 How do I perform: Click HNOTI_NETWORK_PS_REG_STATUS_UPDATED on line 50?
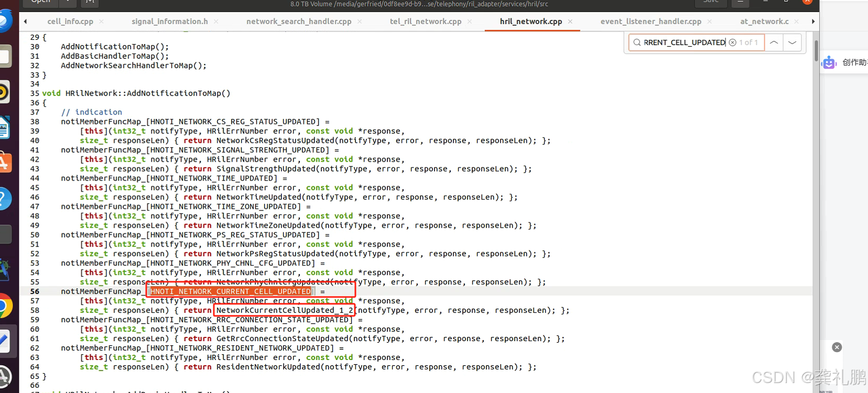pos(233,235)
